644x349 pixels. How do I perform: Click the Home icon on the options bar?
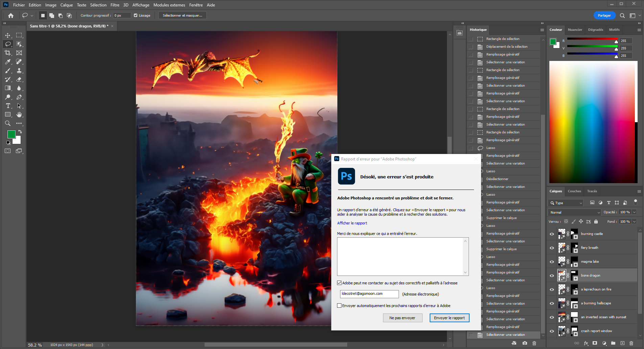coord(10,15)
